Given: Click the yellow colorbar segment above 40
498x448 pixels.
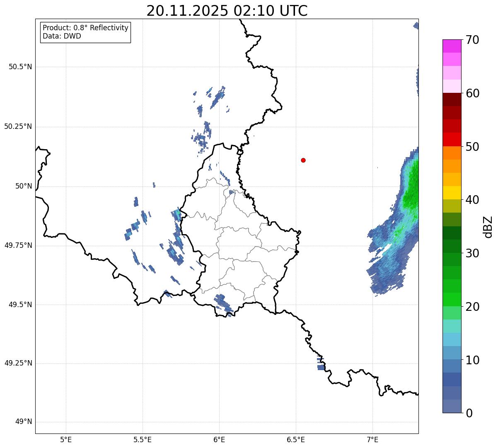Looking at the screenshot, I should pos(452,193).
